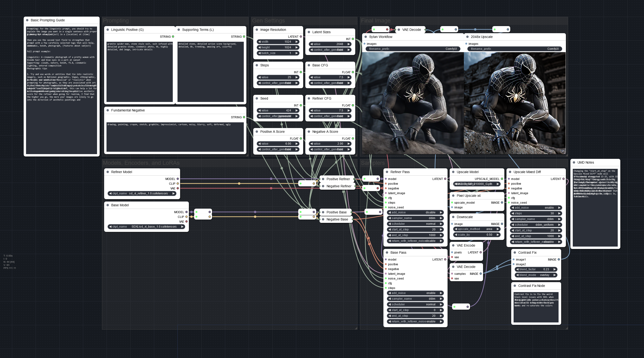The width and height of the screenshot is (644, 358).
Task: Decrease the Seed value with left arrow
Action: [x=259, y=110]
